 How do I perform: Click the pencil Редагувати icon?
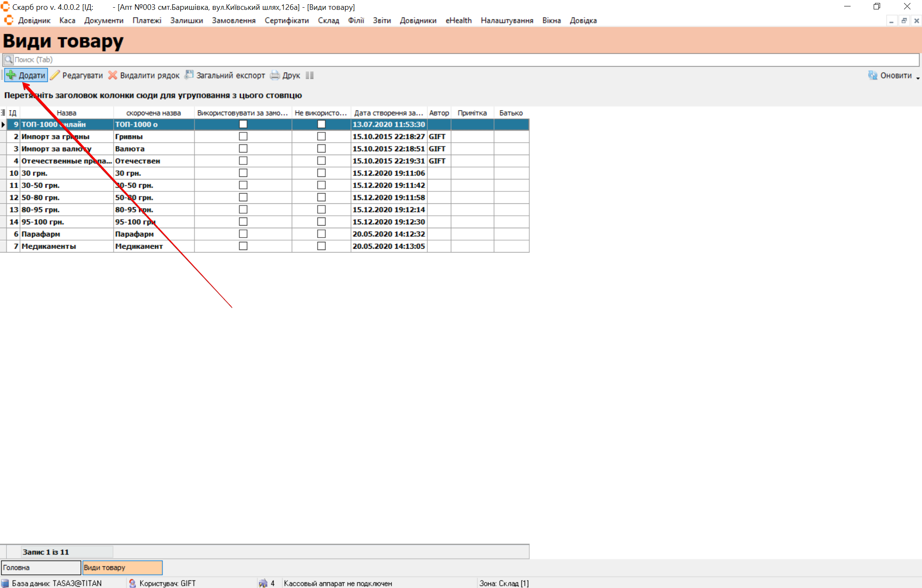click(x=55, y=75)
